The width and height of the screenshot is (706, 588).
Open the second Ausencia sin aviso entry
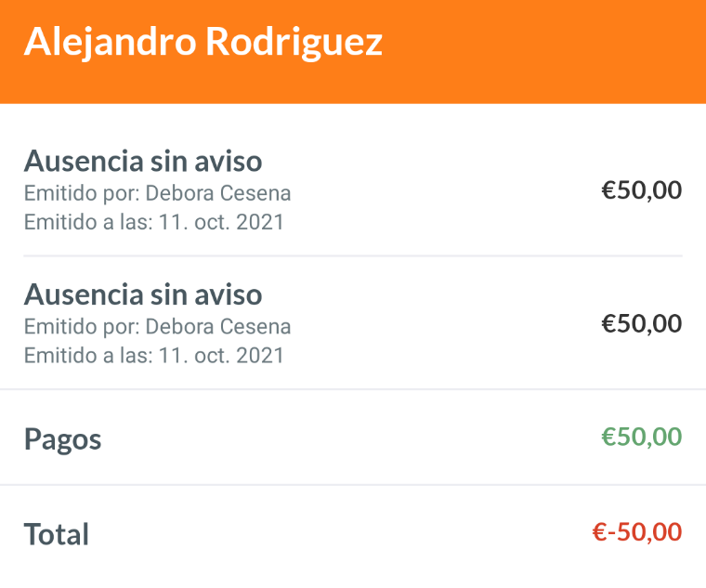coord(143,294)
